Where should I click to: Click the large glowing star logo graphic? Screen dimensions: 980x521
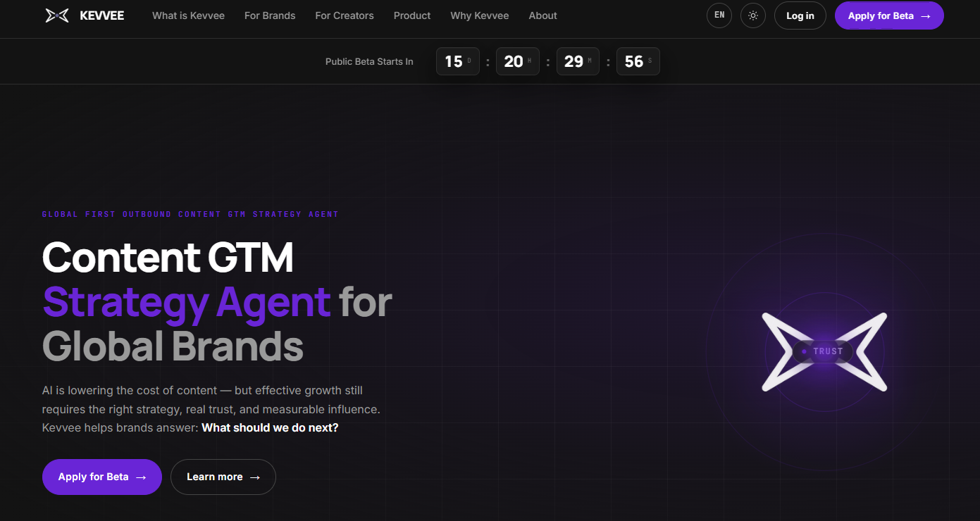click(x=824, y=352)
